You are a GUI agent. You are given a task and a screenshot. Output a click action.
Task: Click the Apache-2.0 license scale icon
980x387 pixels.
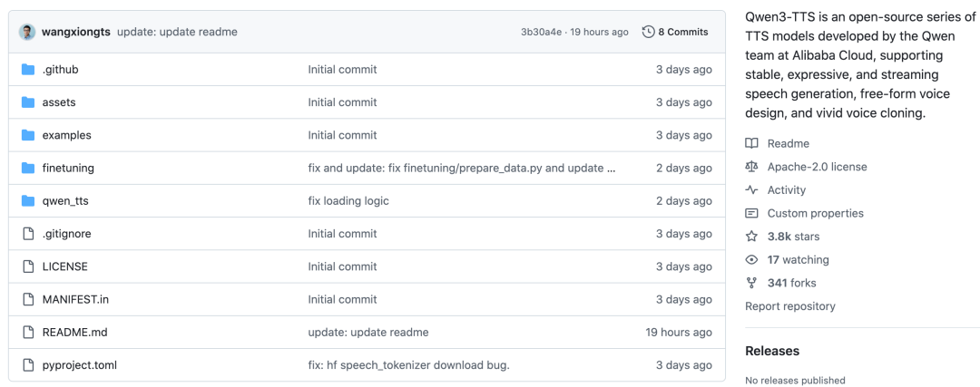[x=751, y=167]
